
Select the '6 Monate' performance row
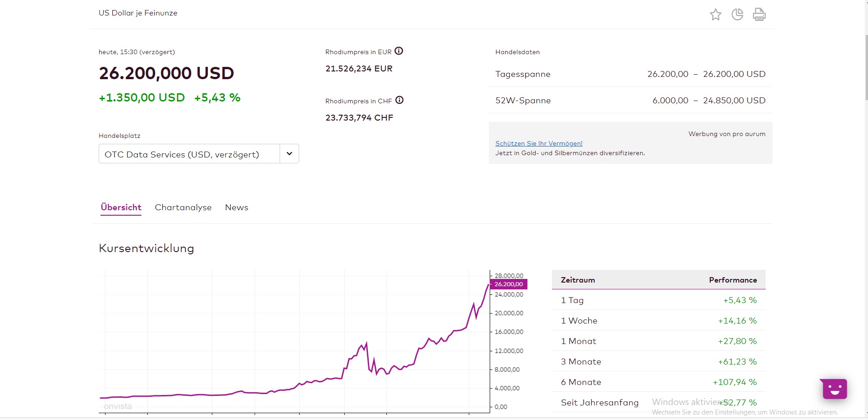(658, 382)
